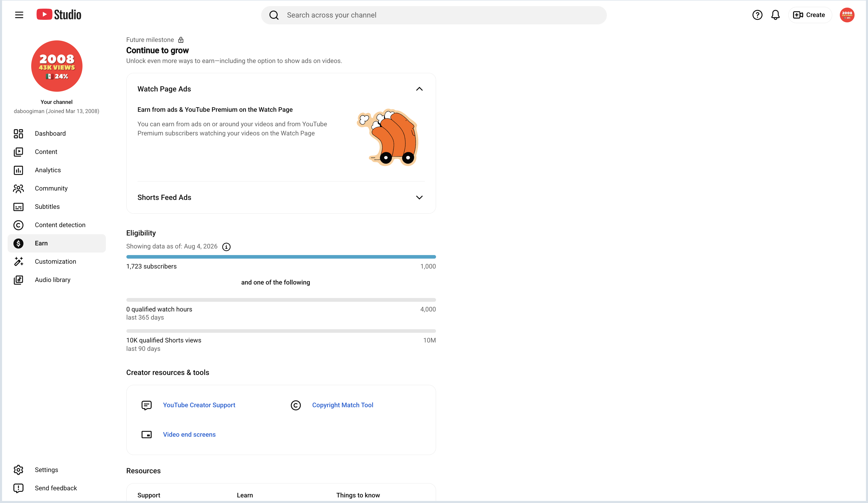
Task: Click the Learn column heading
Action: point(245,495)
